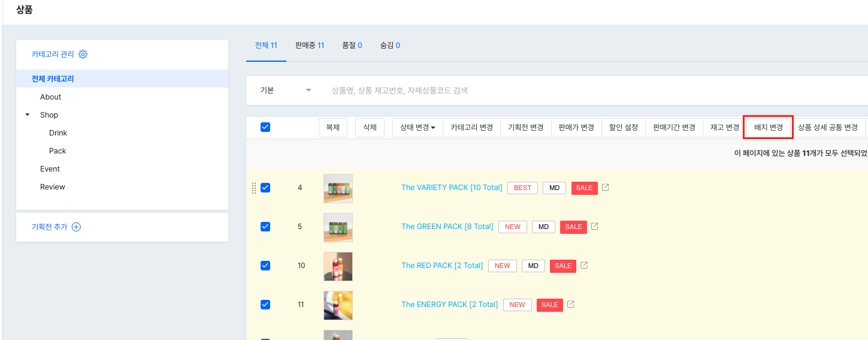Open The VARIETY PACK [10 Total] product link
This screenshot has height=340, width=868.
coord(452,188)
